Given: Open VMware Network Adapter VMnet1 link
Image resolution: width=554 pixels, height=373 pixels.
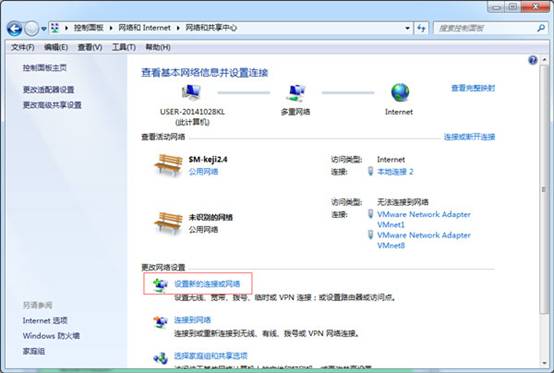Looking at the screenshot, I should tap(424, 219).
